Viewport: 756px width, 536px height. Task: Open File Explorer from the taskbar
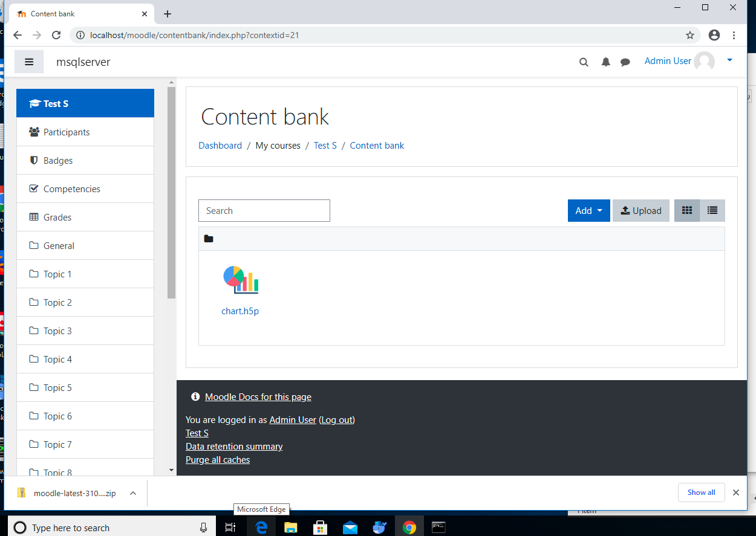(291, 528)
